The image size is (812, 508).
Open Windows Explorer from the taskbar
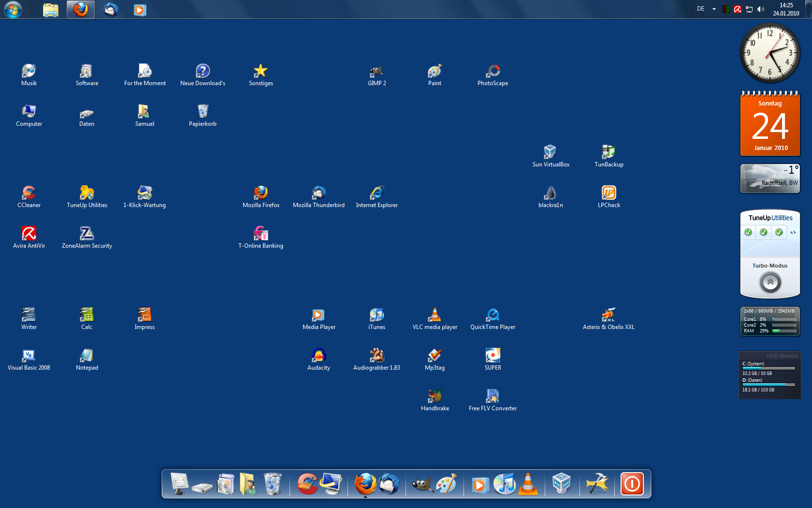pos(51,10)
